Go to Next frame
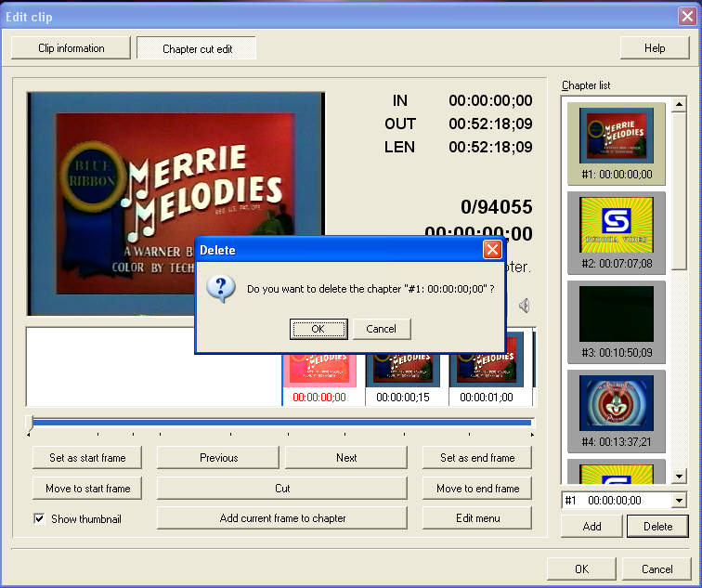Image resolution: width=702 pixels, height=588 pixels. tap(346, 458)
